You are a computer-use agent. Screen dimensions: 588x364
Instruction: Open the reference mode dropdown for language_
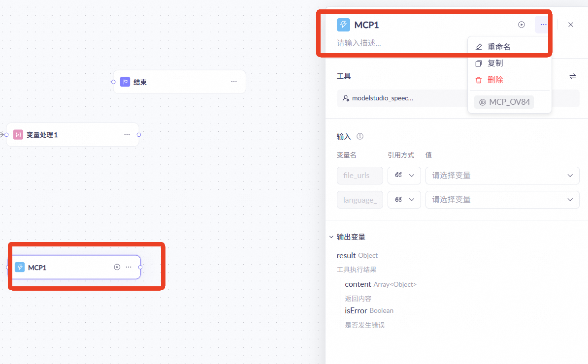(x=404, y=200)
